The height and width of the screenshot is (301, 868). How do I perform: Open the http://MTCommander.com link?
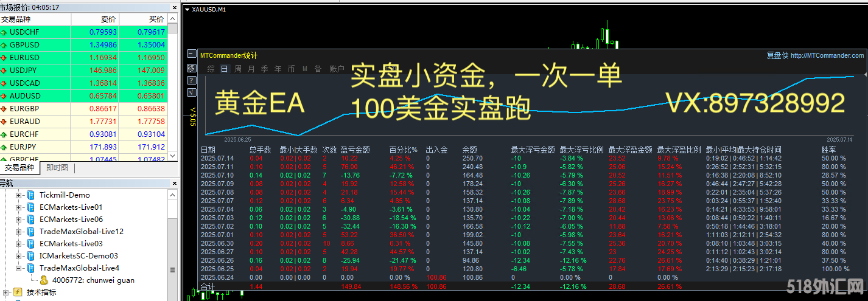tap(827, 55)
